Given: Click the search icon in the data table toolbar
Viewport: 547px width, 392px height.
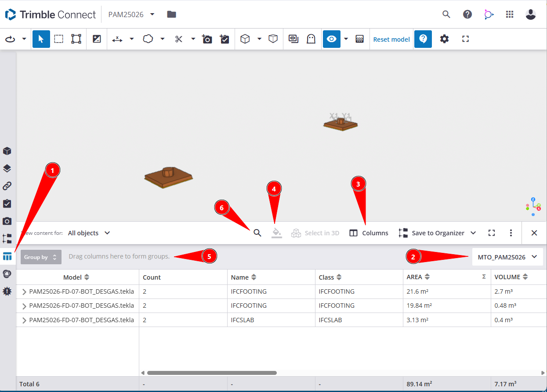Looking at the screenshot, I should [x=257, y=233].
